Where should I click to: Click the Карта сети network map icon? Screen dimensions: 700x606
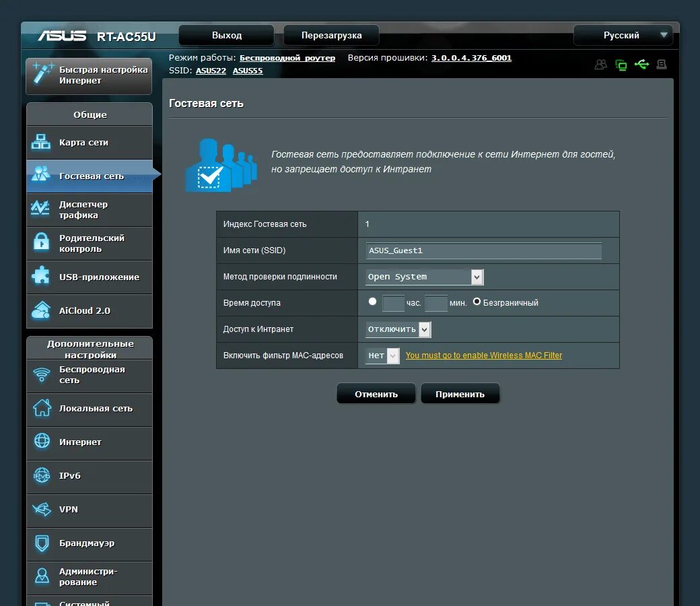coord(41,142)
